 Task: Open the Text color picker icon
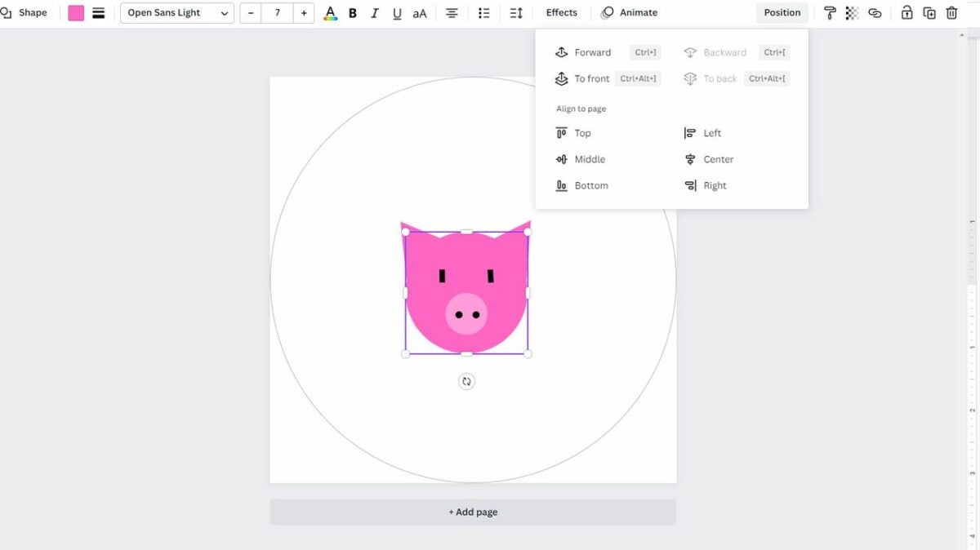tap(330, 12)
